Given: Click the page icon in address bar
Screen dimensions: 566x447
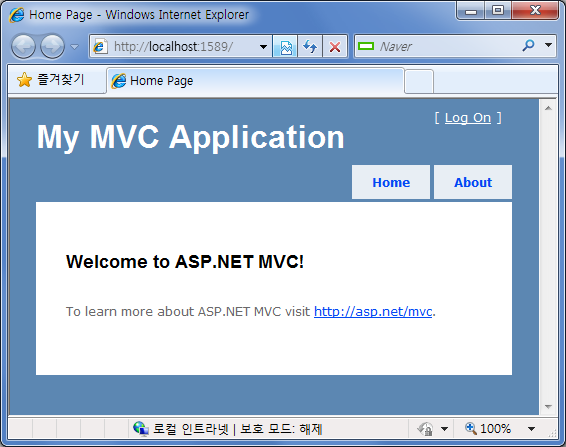Looking at the screenshot, I should pos(100,47).
